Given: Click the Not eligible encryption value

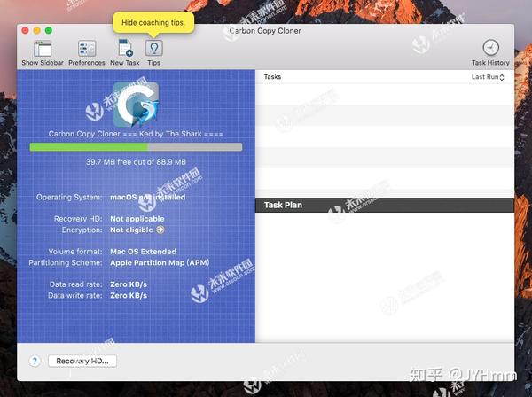Looking at the screenshot, I should pyautogui.click(x=131, y=230).
